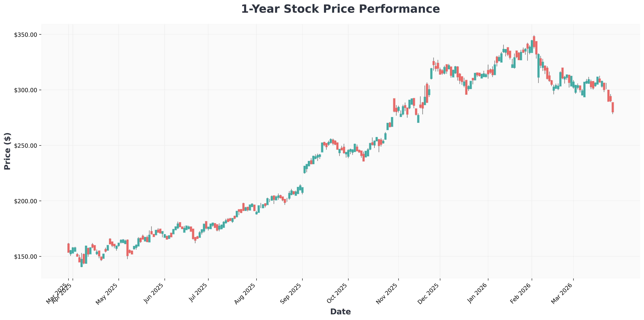Click the 'Price ($)' y-axis label
Viewport: 644px width, 320px height.
[8, 151]
